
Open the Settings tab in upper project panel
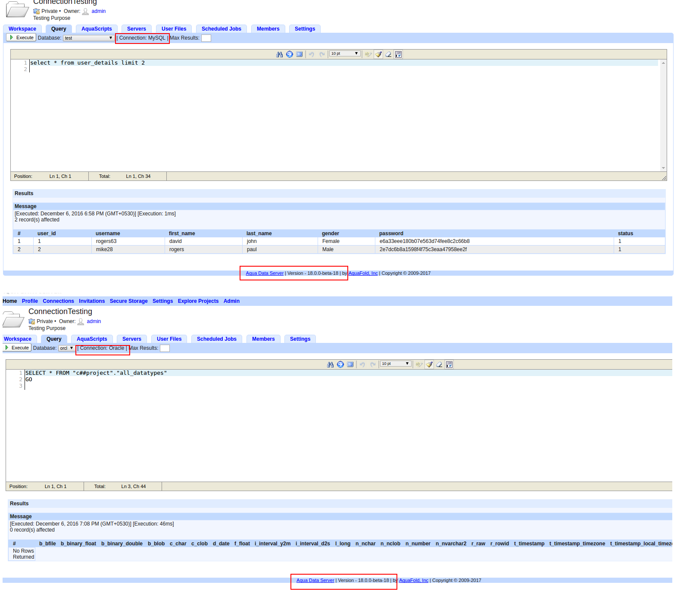305,29
